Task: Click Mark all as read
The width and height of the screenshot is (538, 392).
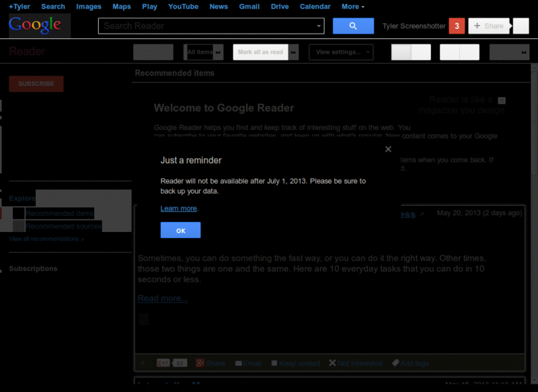Action: click(x=261, y=52)
